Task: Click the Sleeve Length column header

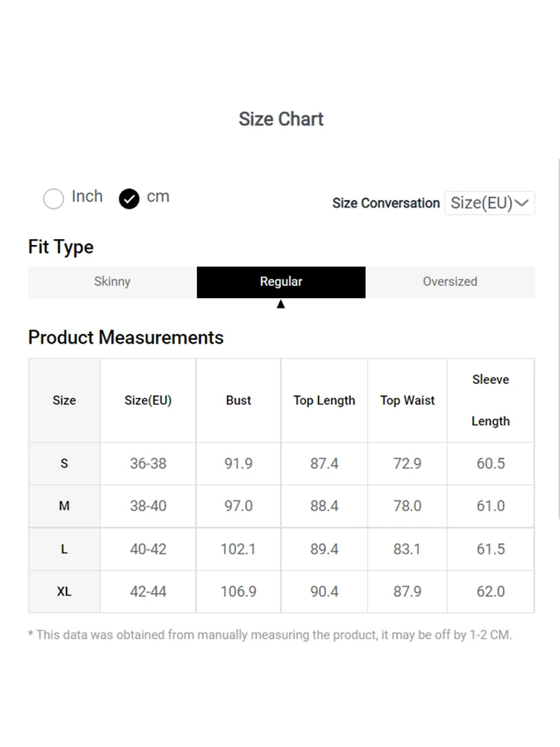Action: (x=491, y=400)
